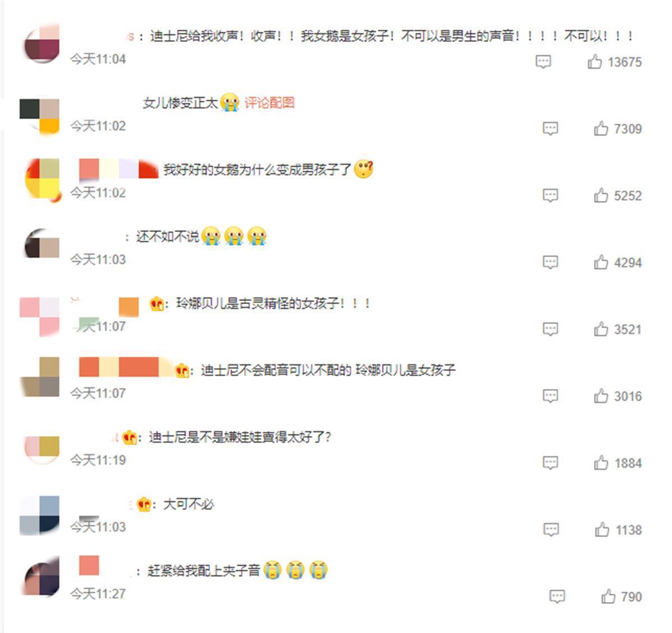The width and height of the screenshot is (672, 633).
Task: Click the 今天11:19 timestamp
Action: (x=98, y=460)
